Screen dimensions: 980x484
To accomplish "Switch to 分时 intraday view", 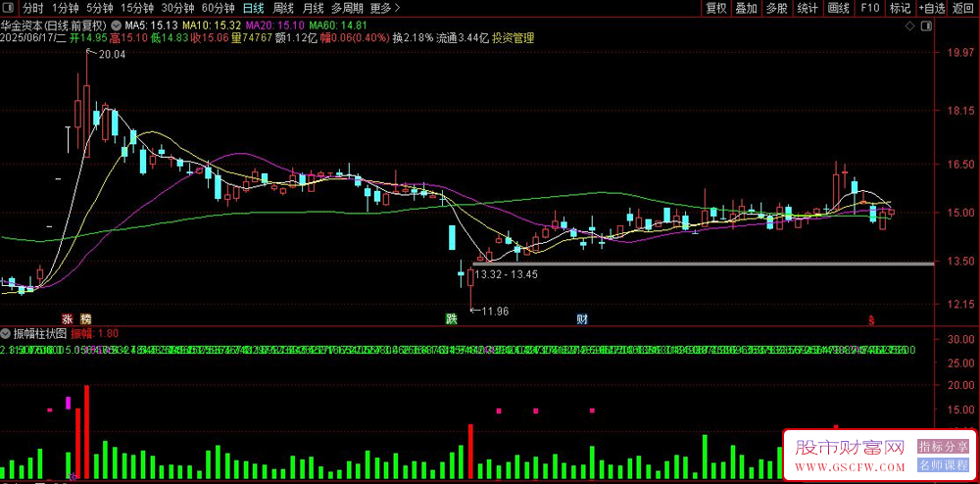I will click(33, 8).
